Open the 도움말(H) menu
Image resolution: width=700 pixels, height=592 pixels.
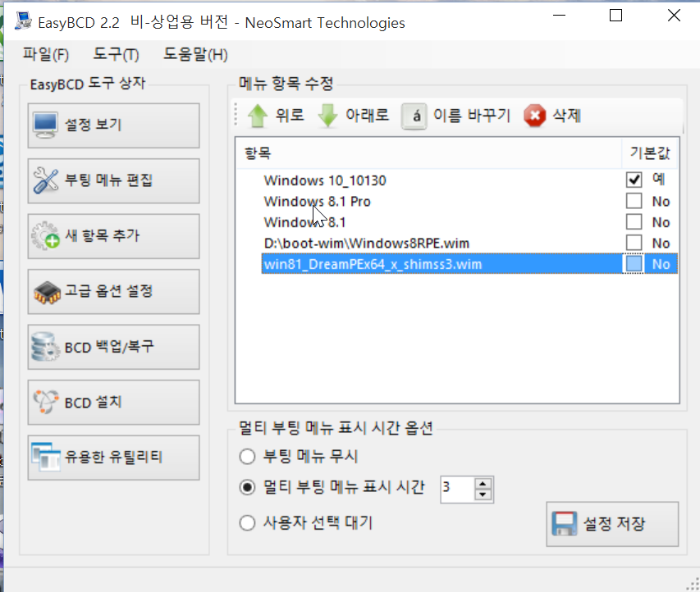195,54
